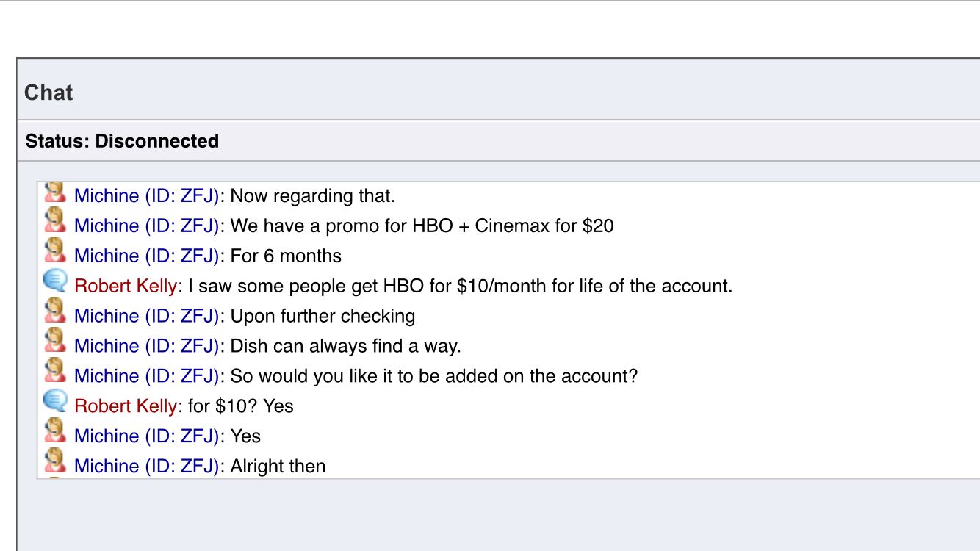The width and height of the screenshot is (980, 551).
Task: Click agent avatar beside 'Dish can always find a way.'
Action: coord(55,342)
